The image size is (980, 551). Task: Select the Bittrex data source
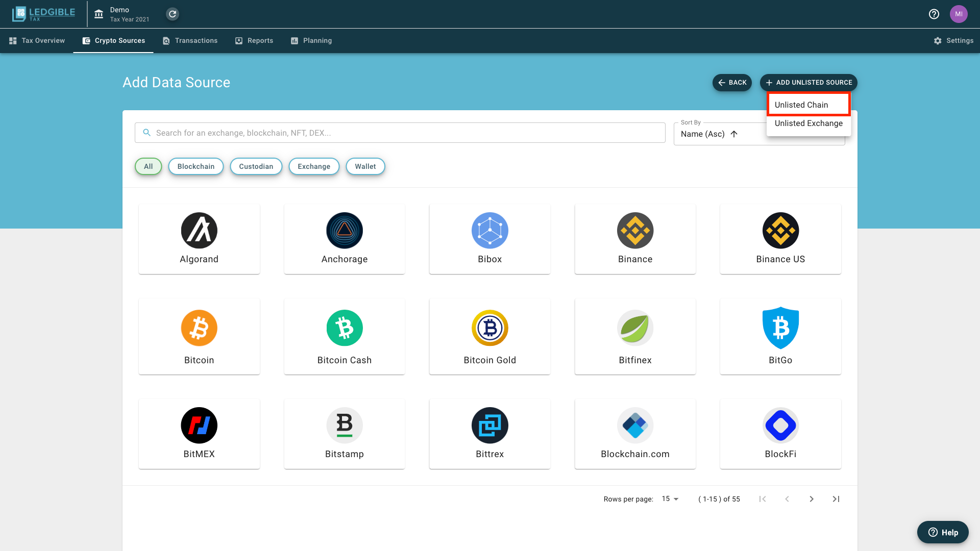click(x=490, y=434)
